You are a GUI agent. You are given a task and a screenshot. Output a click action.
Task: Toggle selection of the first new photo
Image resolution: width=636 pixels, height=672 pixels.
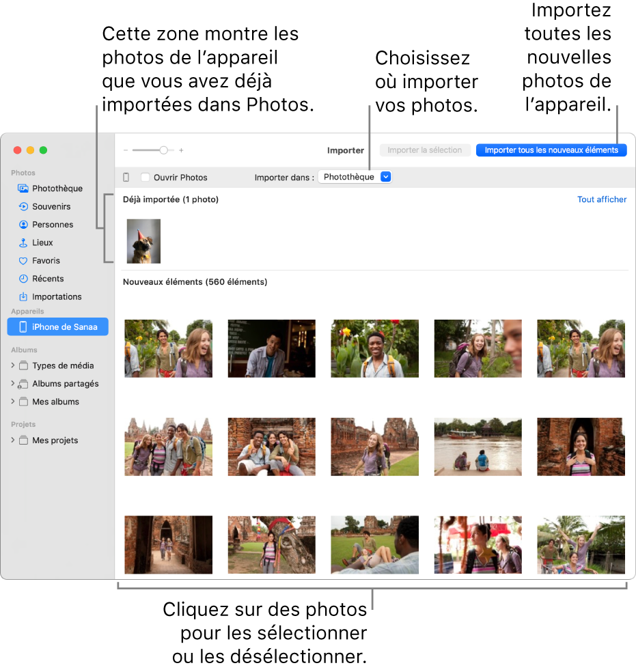pos(168,348)
